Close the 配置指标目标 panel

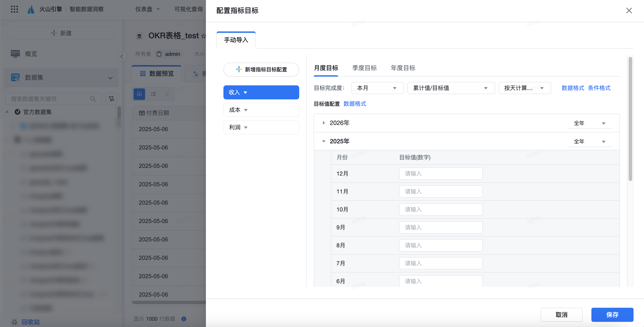click(x=629, y=11)
